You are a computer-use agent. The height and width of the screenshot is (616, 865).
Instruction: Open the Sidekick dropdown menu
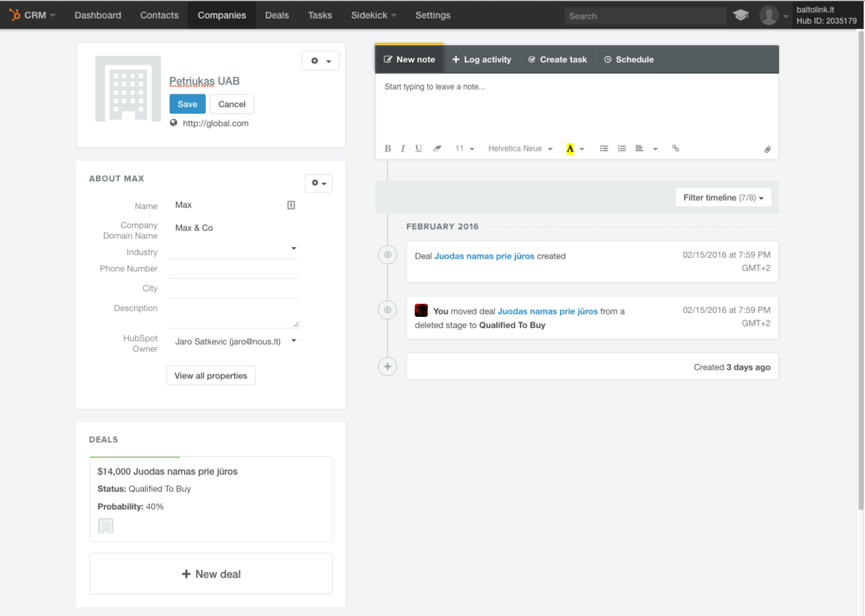(x=374, y=15)
